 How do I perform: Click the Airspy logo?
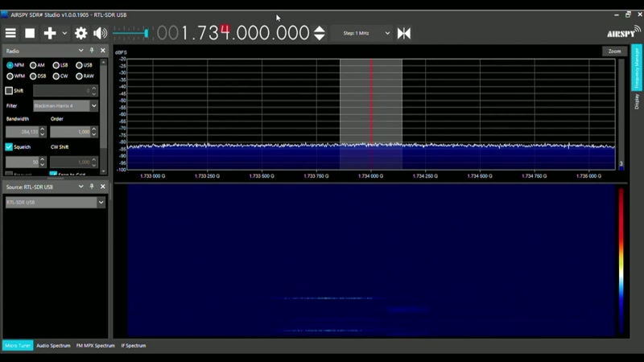click(x=623, y=32)
